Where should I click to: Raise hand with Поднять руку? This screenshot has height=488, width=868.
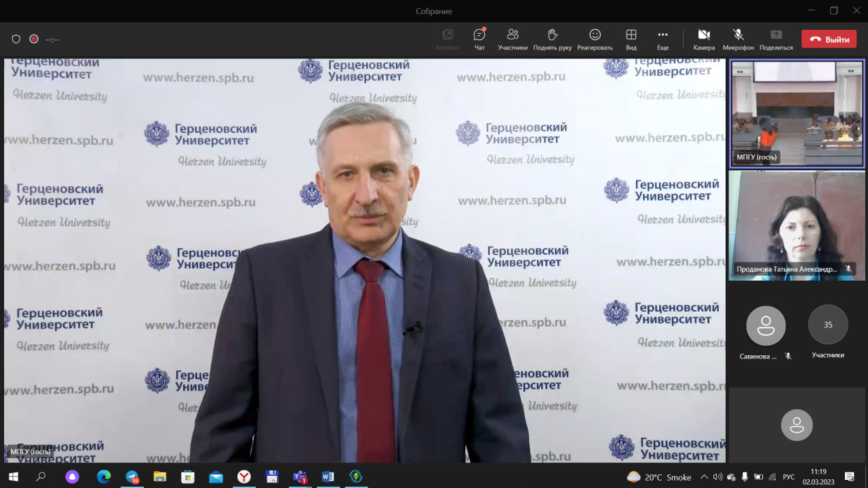(x=552, y=39)
